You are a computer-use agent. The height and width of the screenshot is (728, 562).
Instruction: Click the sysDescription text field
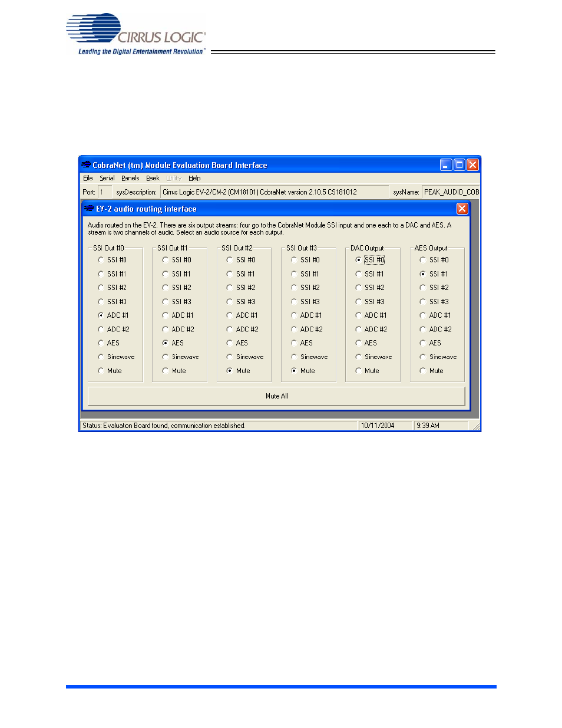pyautogui.click(x=275, y=192)
